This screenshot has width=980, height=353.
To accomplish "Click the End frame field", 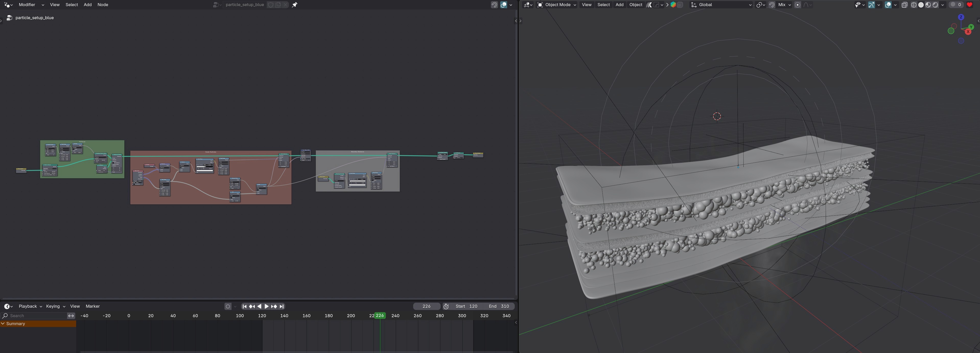I will [499, 306].
